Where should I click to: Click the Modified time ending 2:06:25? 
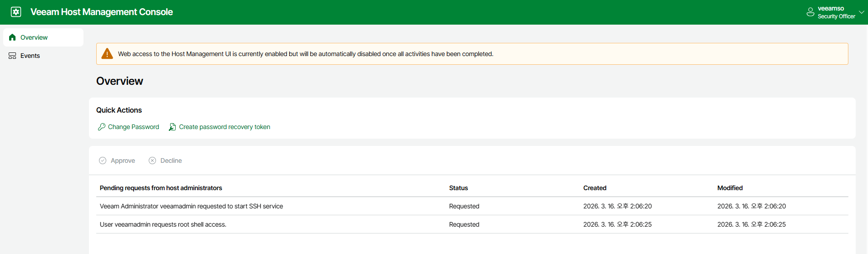[752, 224]
